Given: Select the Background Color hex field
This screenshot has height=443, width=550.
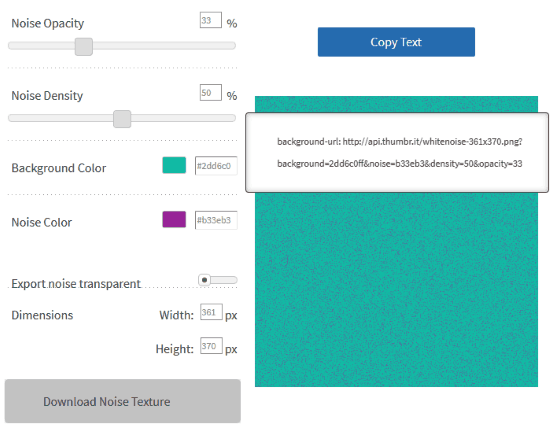Looking at the screenshot, I should click(x=216, y=166).
